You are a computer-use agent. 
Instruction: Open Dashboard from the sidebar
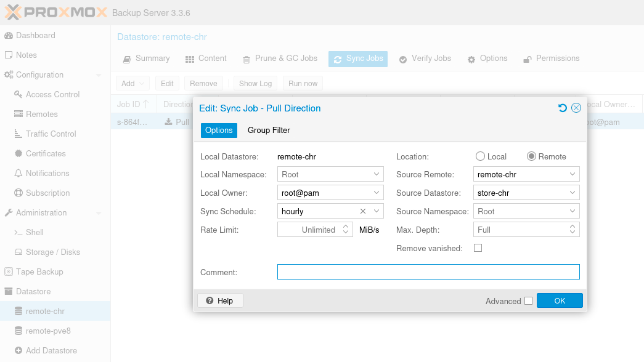(x=35, y=36)
